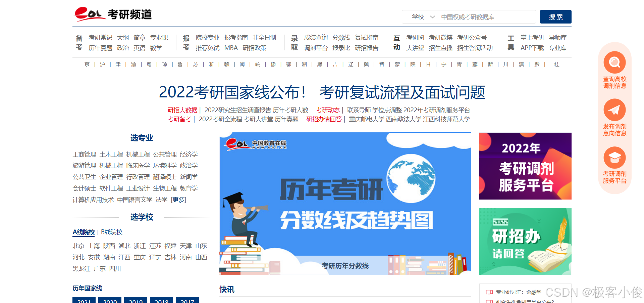Open the 西南政法大学 link
This screenshot has width=644, height=303.
pyautogui.click(x=404, y=119)
